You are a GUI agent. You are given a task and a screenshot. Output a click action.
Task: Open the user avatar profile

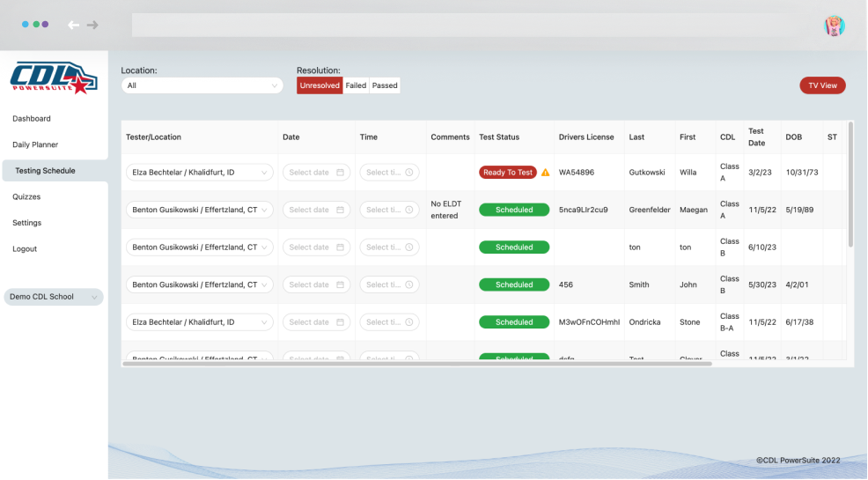coord(834,26)
